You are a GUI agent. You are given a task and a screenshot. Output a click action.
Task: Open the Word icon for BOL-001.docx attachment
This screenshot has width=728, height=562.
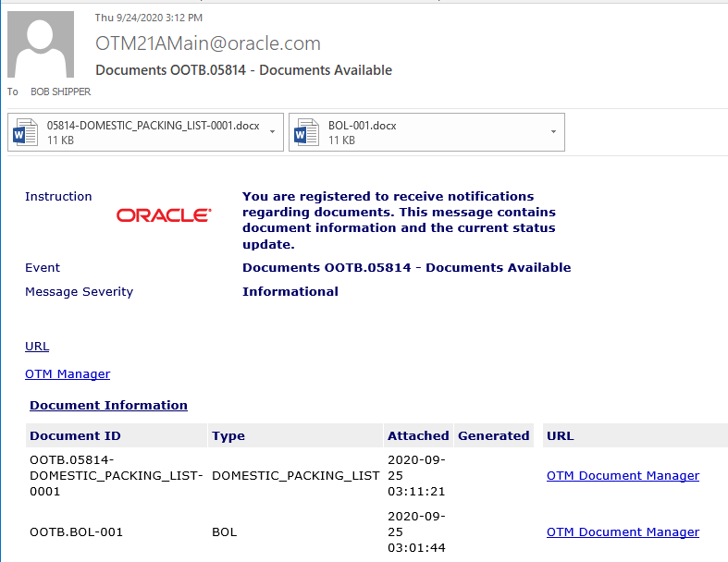(x=306, y=132)
